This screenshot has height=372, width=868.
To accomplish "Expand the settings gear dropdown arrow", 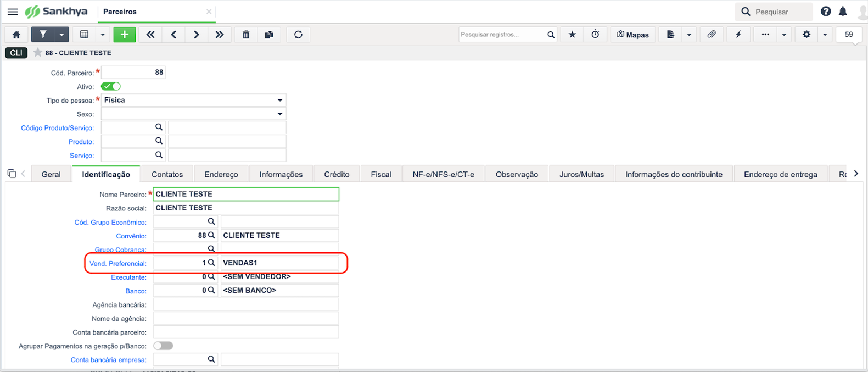I will pyautogui.click(x=825, y=35).
